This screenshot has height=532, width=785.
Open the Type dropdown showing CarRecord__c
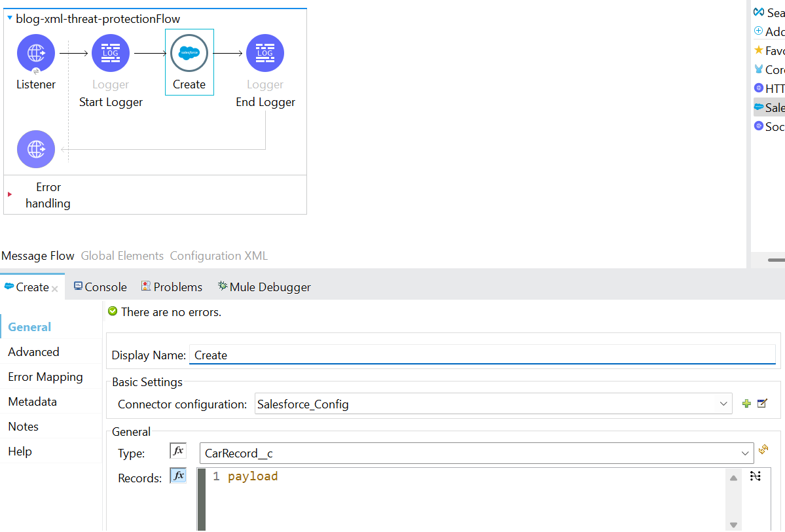pos(744,452)
